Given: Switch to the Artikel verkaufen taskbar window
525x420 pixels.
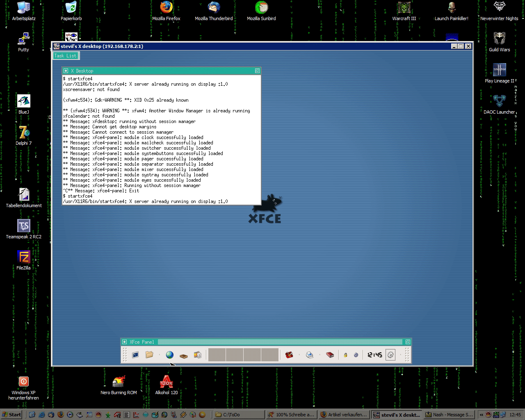Looking at the screenshot, I should (x=344, y=415).
